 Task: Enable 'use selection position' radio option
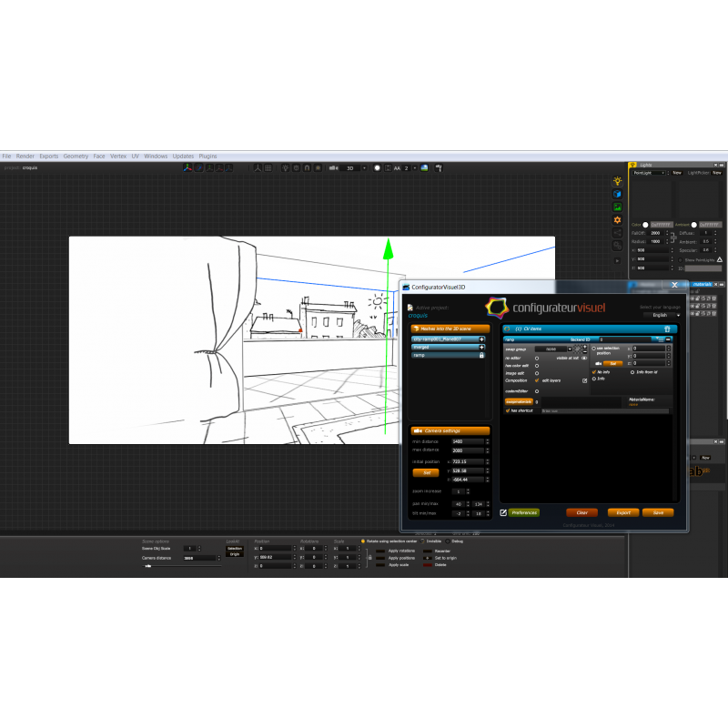click(594, 349)
